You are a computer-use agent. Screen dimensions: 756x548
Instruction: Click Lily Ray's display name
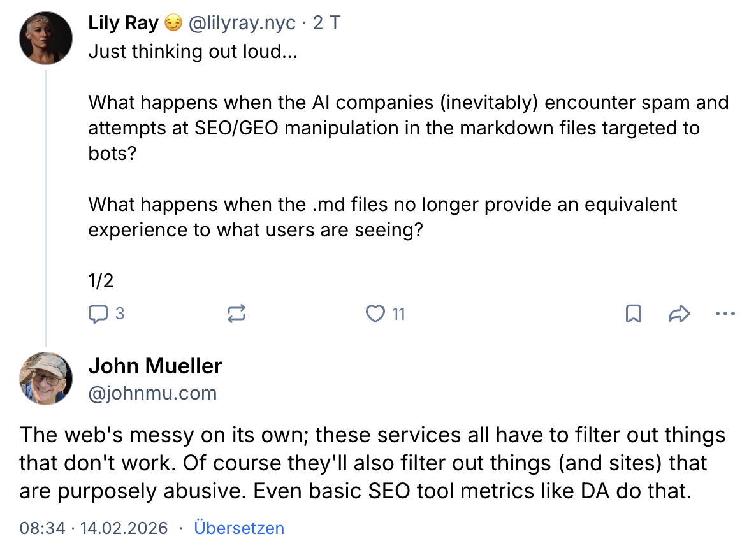[124, 23]
